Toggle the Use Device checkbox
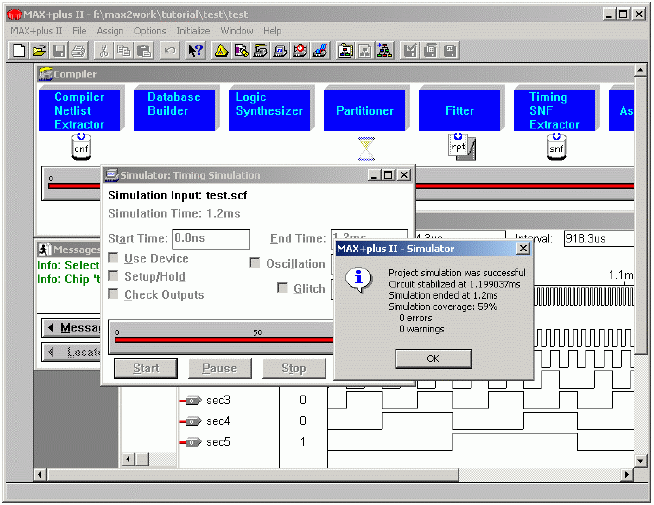Viewport: 654px width, 505px height. [113, 258]
